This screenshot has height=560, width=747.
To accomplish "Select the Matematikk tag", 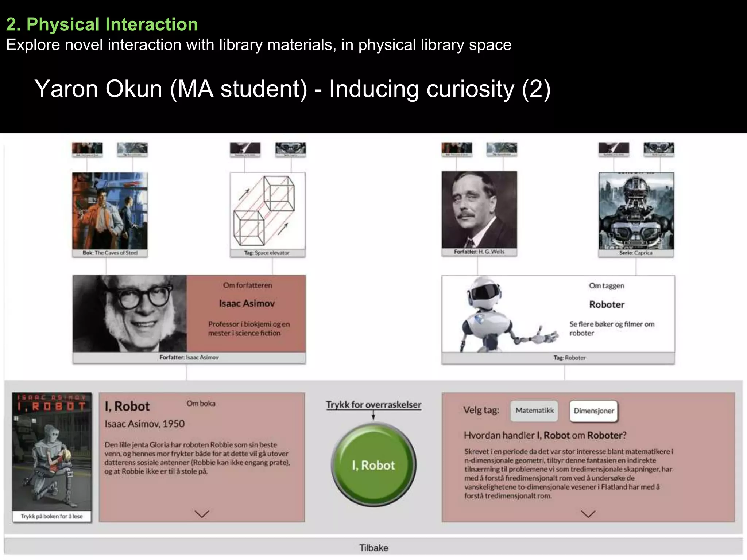I will tap(534, 411).
